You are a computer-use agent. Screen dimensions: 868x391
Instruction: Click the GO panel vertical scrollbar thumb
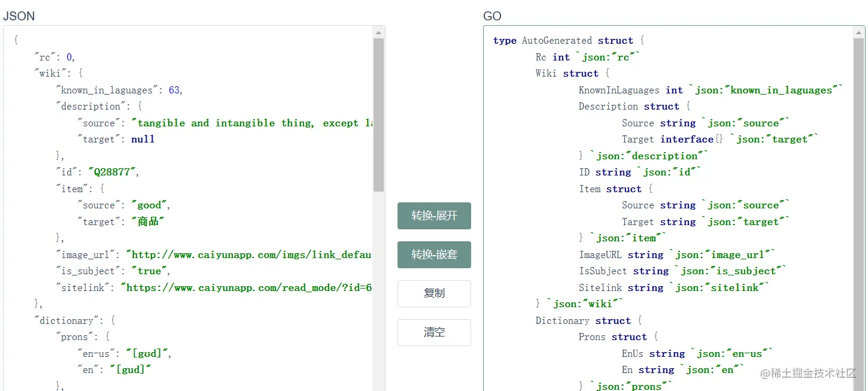(x=859, y=216)
